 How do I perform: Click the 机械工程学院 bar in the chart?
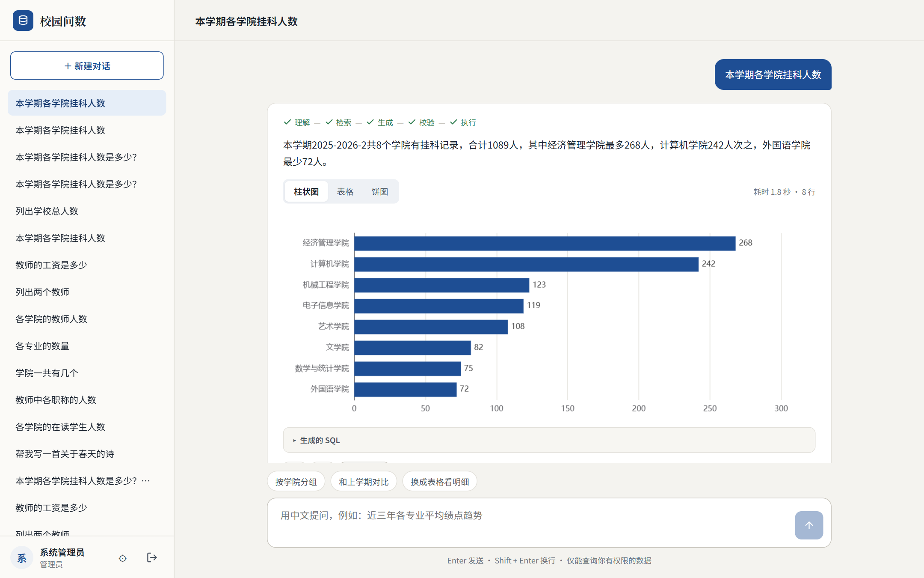pyautogui.click(x=441, y=285)
